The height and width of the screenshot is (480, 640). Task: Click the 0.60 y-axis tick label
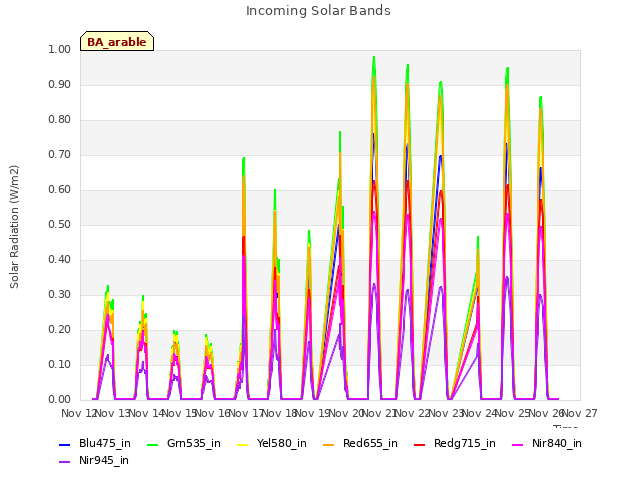tap(60, 190)
